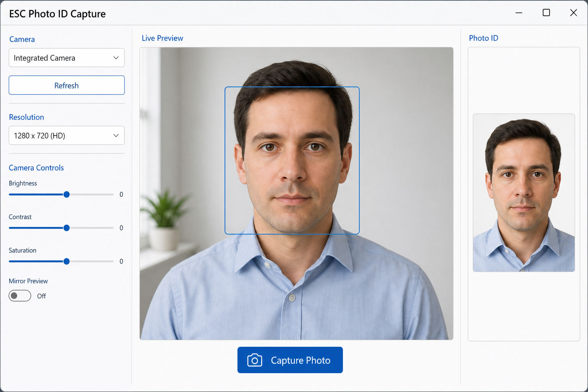The width and height of the screenshot is (588, 392).
Task: Maximize the ESC Photo ID Capture window
Action: [x=546, y=13]
